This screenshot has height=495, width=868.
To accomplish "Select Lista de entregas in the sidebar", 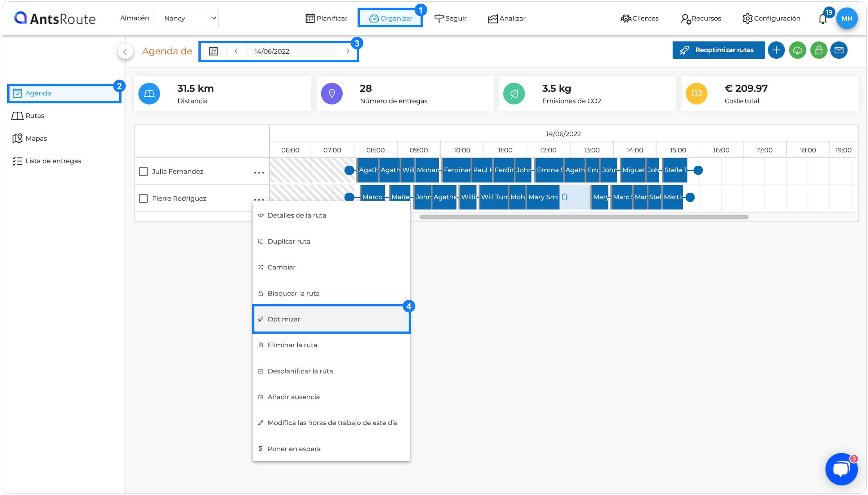I will (x=47, y=161).
